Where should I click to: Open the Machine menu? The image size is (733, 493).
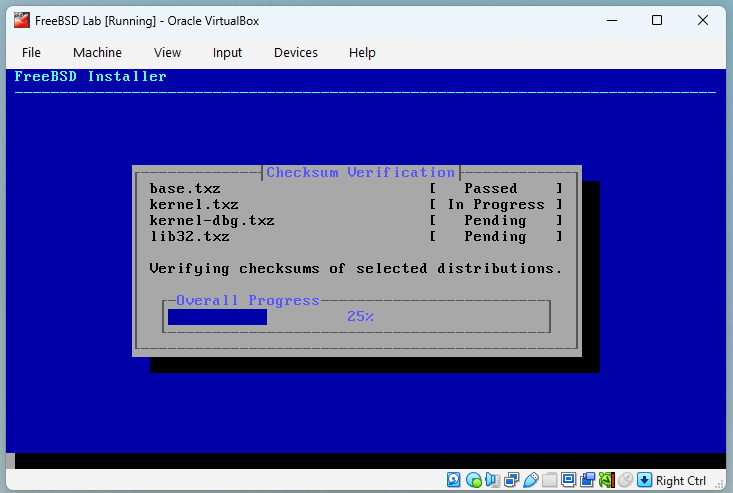(97, 52)
